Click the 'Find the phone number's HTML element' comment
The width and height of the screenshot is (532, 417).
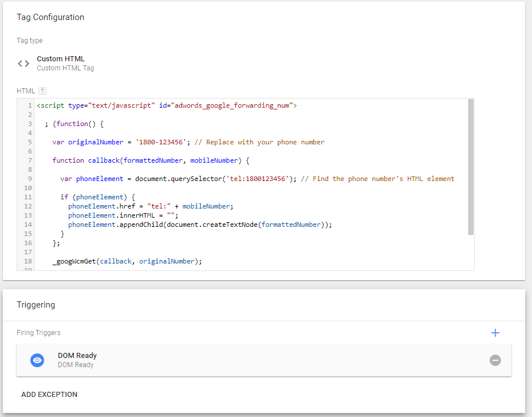(377, 179)
